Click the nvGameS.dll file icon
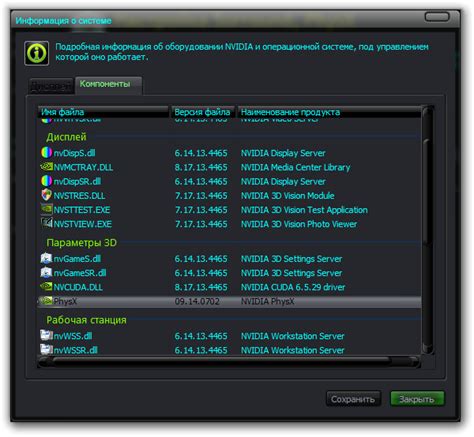 [46, 258]
